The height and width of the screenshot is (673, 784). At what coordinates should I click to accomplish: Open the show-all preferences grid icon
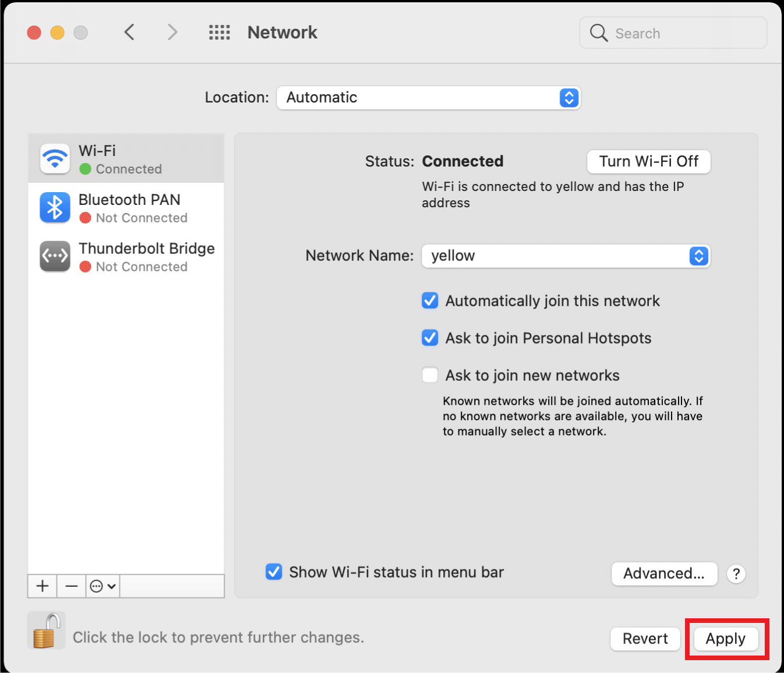pyautogui.click(x=220, y=33)
